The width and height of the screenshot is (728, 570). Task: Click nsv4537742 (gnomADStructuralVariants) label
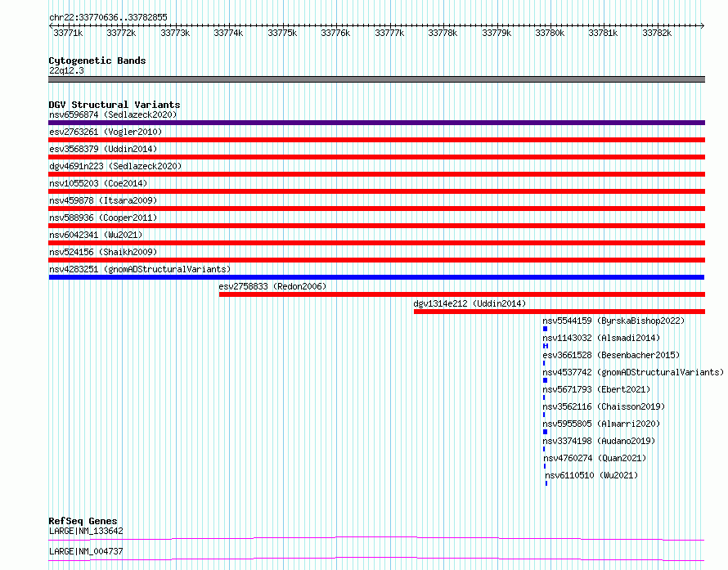coord(633,372)
